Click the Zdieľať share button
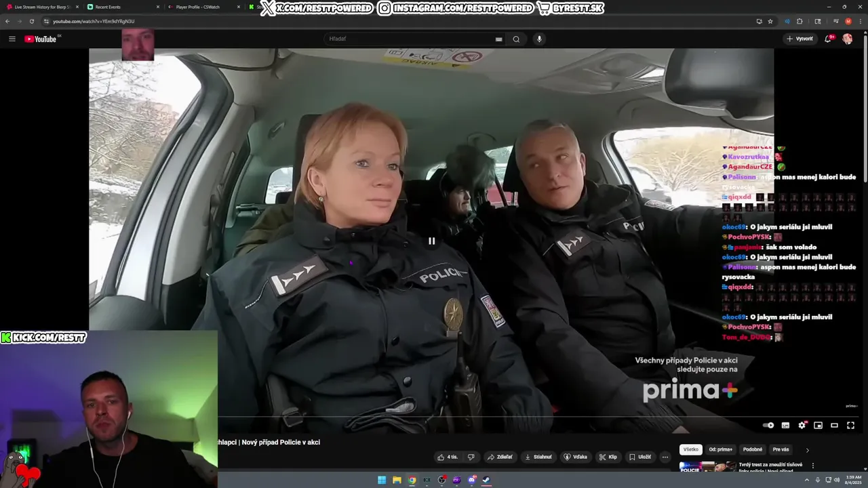The height and width of the screenshot is (488, 868). coord(500,457)
